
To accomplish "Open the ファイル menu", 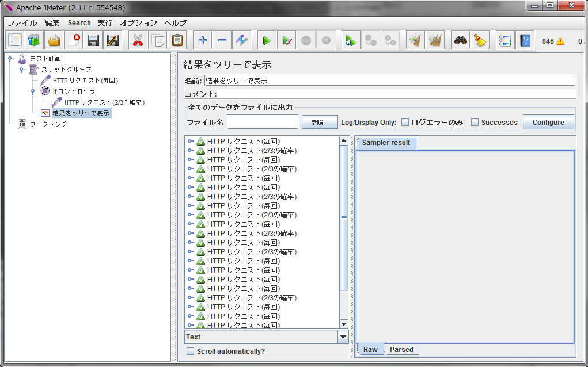I will [x=22, y=23].
